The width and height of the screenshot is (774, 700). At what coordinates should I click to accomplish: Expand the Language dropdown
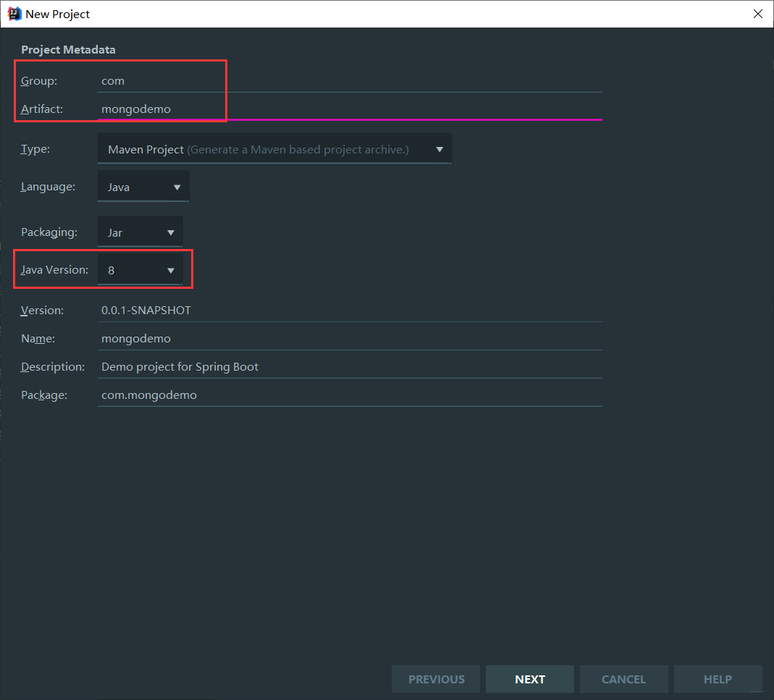point(143,187)
